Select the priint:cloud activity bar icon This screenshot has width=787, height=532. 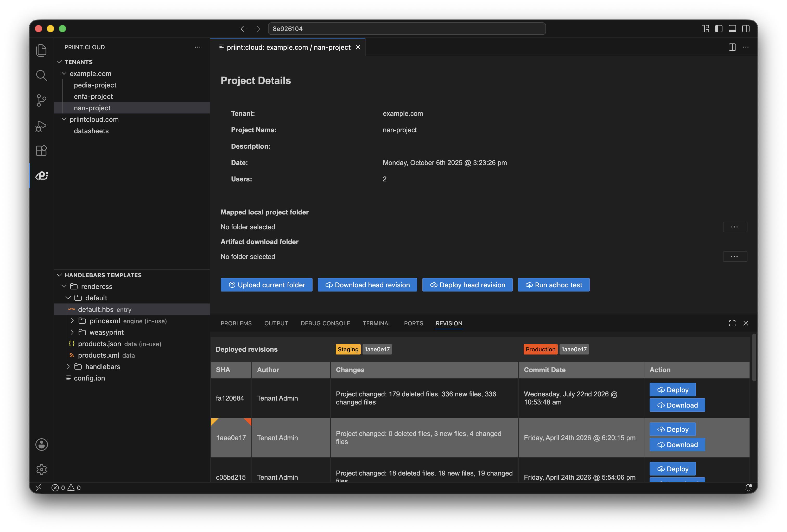point(41,175)
